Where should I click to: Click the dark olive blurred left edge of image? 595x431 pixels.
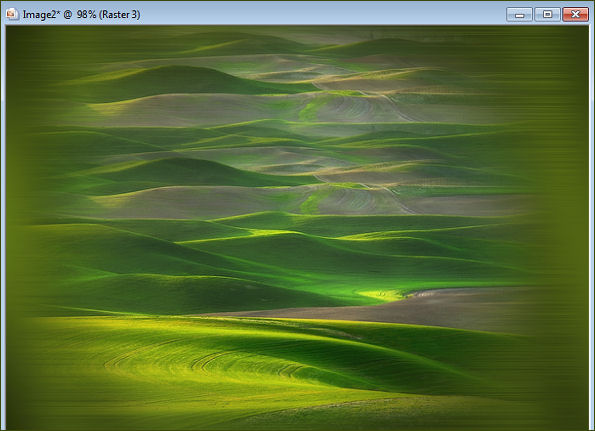[16, 228]
